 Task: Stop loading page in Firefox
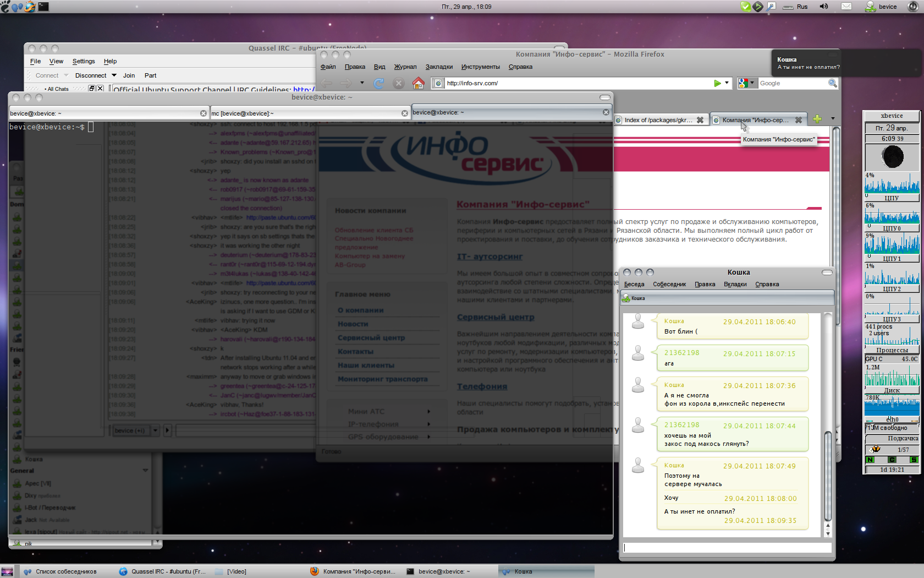coord(399,83)
